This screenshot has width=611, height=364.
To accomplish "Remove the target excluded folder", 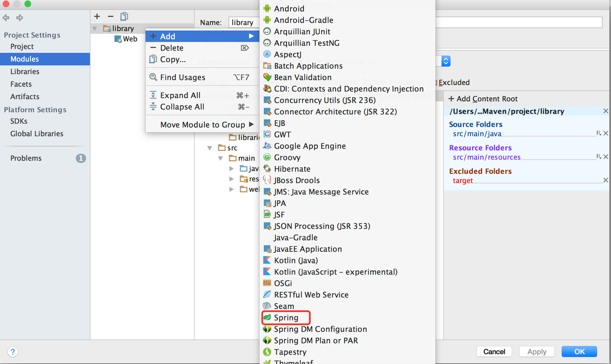I will point(606,180).
